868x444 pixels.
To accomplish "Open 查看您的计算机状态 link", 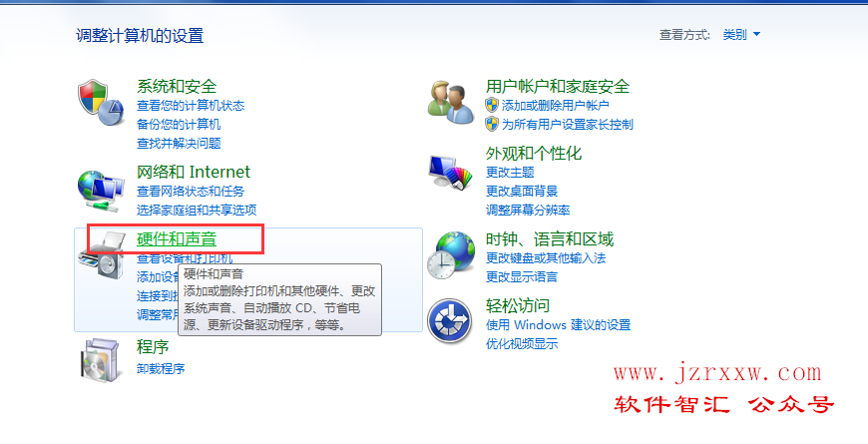I will tap(191, 105).
